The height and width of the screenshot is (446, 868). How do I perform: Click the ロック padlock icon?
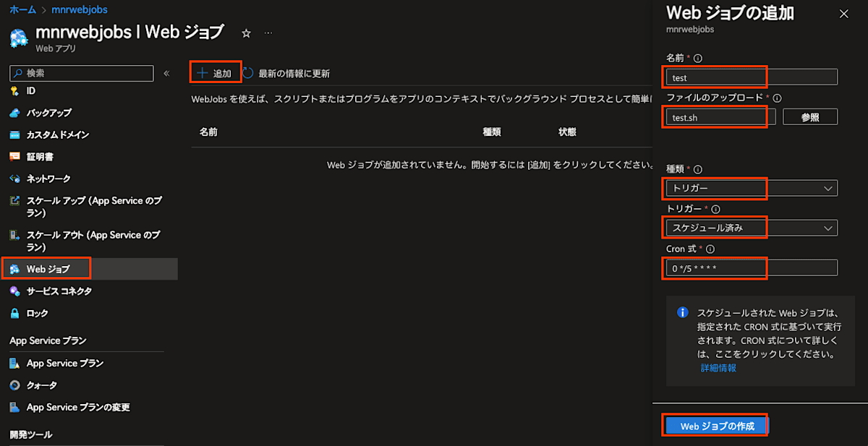pyautogui.click(x=14, y=313)
